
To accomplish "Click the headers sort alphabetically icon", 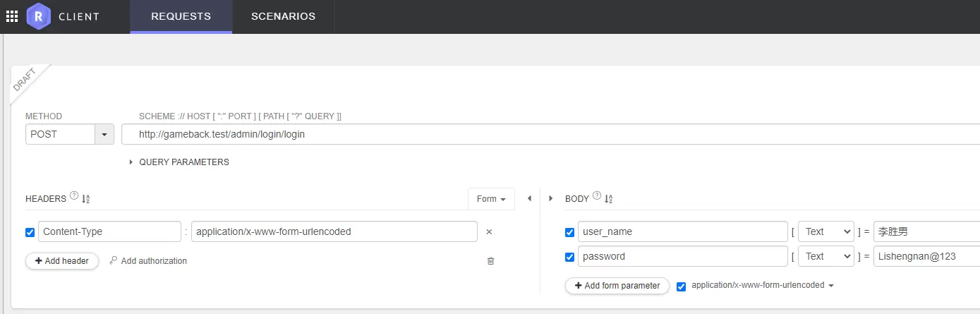I will pyautogui.click(x=86, y=200).
